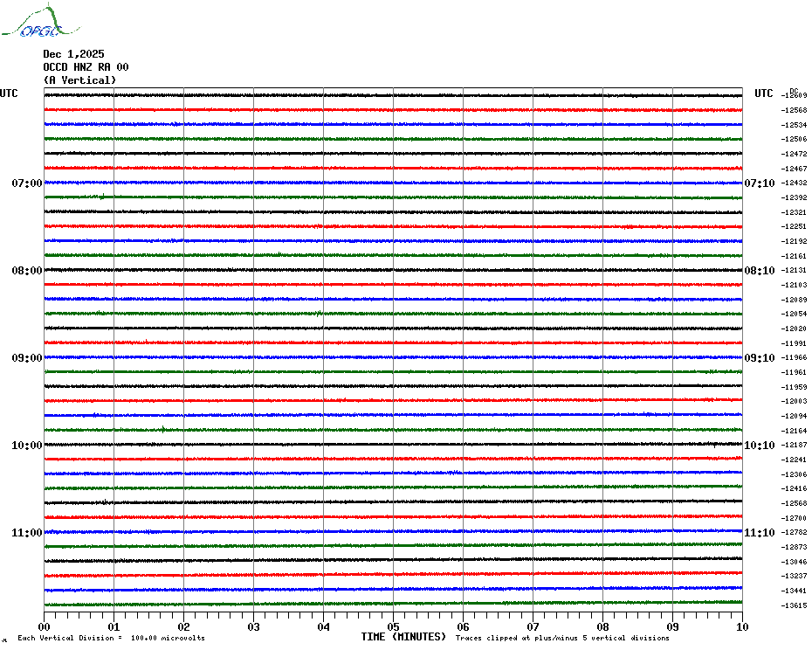Click the OFGC logo in the corner

[x=32, y=24]
